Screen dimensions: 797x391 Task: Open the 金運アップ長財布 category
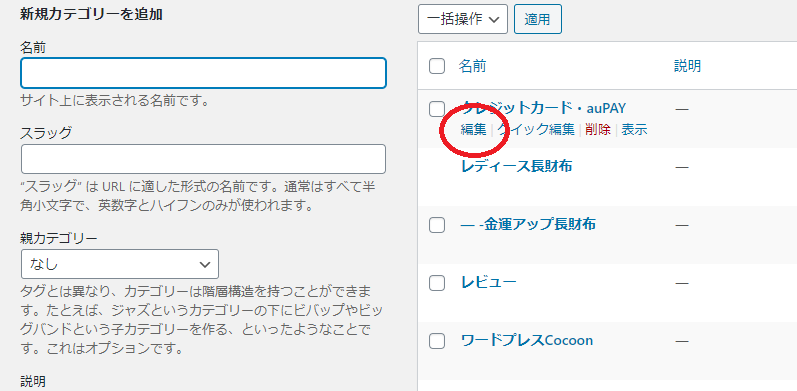[x=528, y=224]
